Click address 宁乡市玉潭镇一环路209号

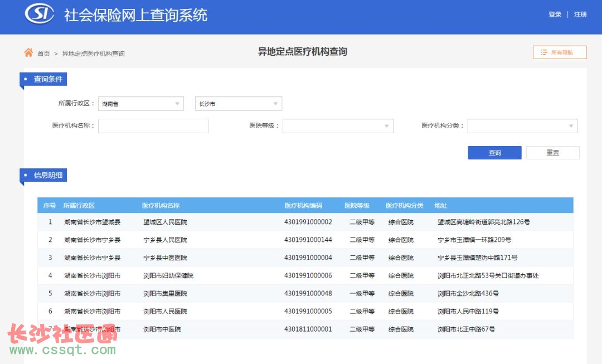pyautogui.click(x=474, y=240)
